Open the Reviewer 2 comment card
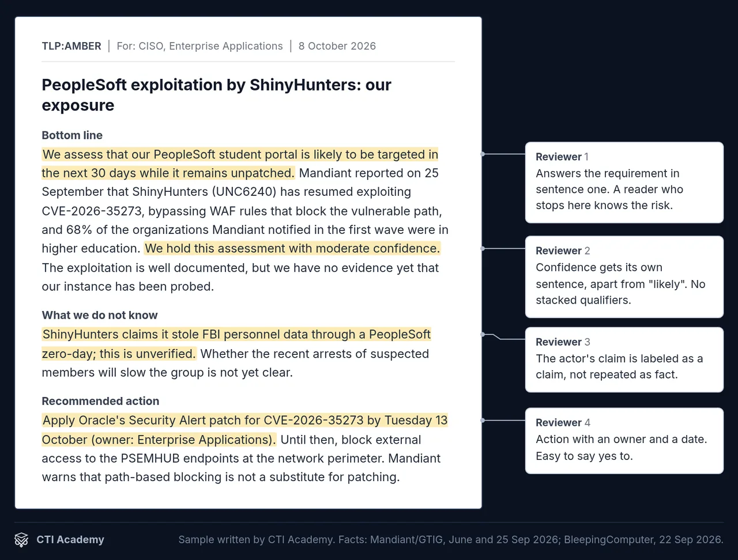Image resolution: width=738 pixels, height=560 pixels. coord(624,277)
